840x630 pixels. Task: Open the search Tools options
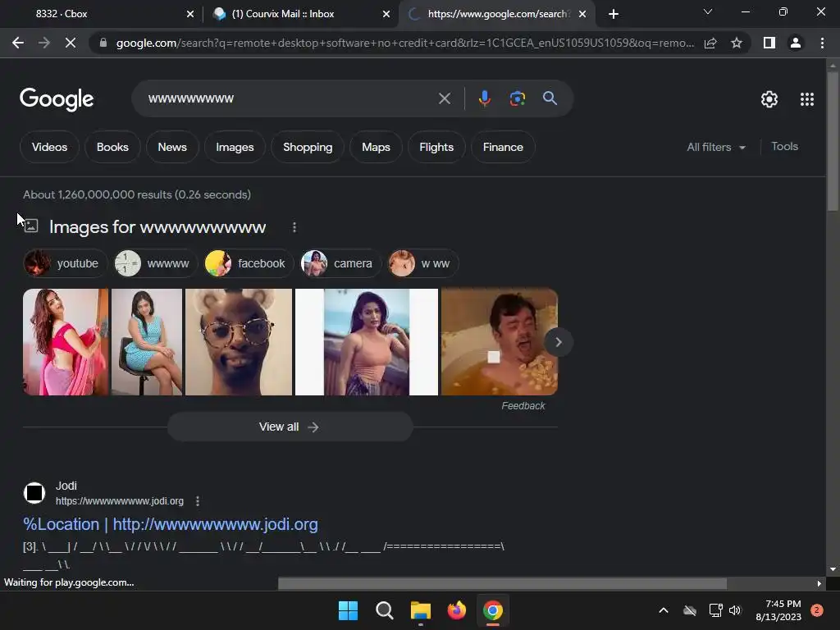[784, 146]
